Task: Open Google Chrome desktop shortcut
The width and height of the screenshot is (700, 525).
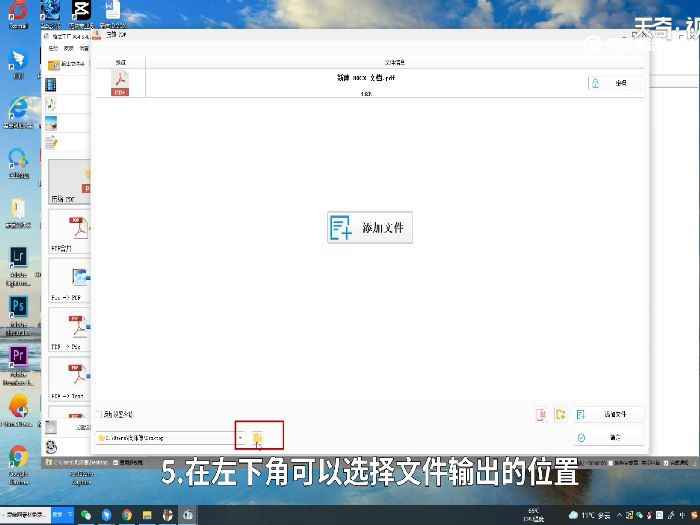Action: 18,464
